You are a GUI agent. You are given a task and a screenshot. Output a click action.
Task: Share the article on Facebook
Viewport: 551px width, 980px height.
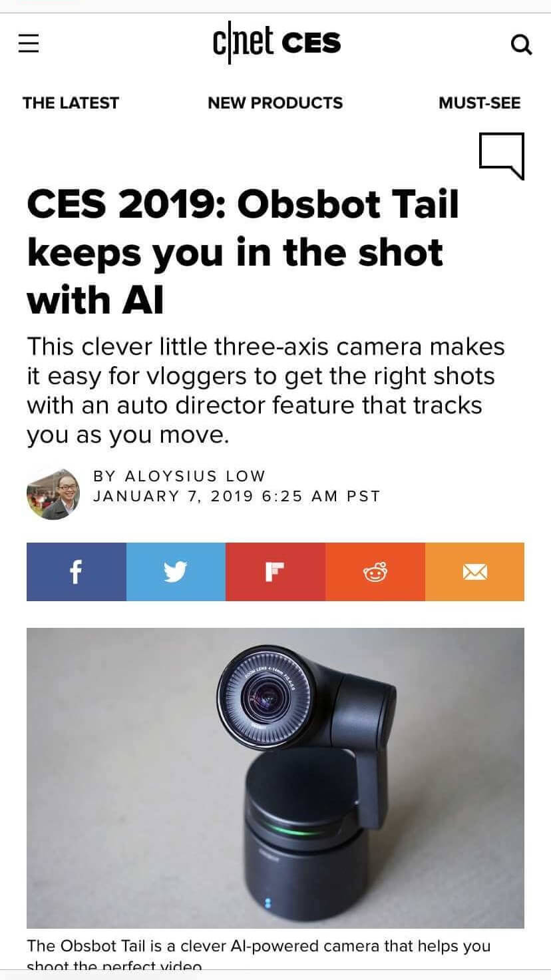[x=77, y=572]
